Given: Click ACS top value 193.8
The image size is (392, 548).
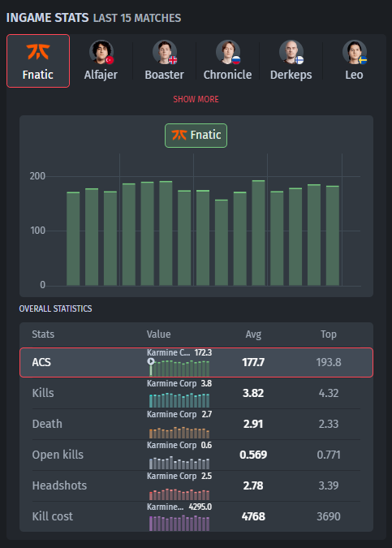Looking at the screenshot, I should pyautogui.click(x=329, y=362).
